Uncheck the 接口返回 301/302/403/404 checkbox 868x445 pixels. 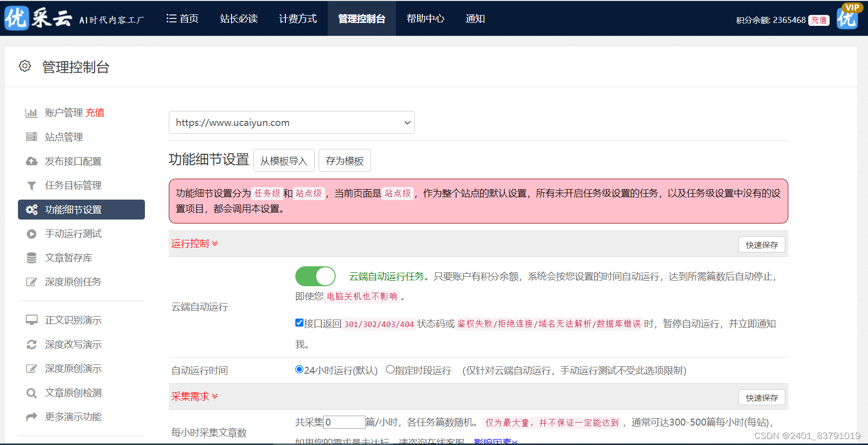[299, 323]
